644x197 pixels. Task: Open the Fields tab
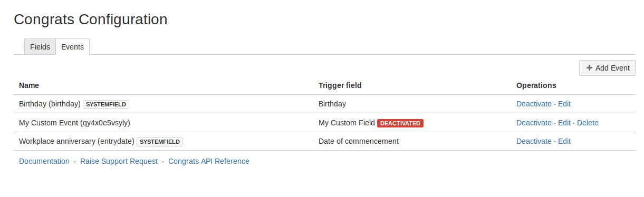(x=40, y=47)
